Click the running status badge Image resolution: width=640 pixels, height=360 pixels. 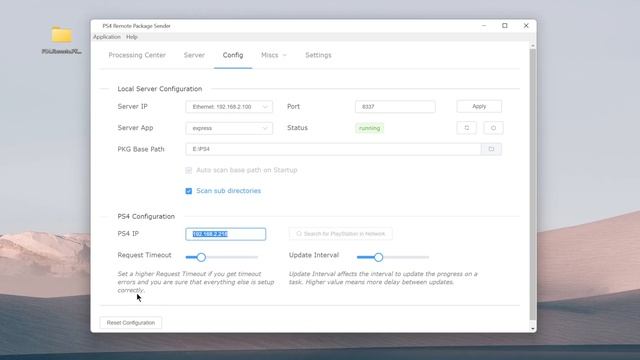click(x=369, y=128)
